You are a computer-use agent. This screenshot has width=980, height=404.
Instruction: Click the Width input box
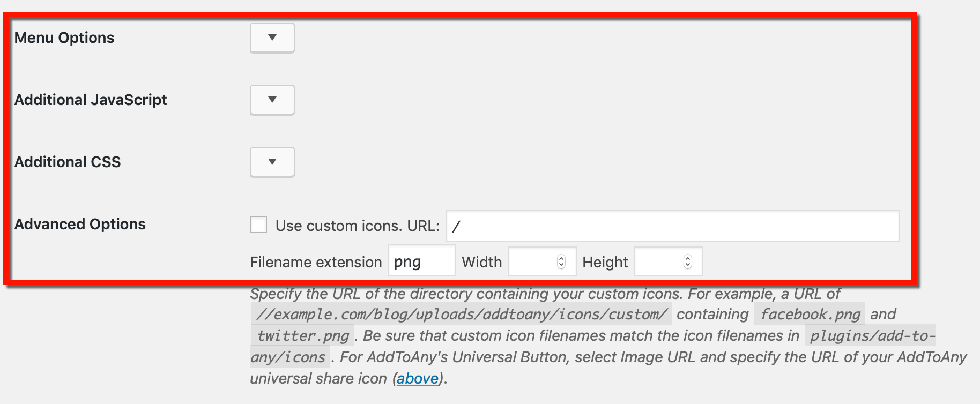click(x=536, y=261)
